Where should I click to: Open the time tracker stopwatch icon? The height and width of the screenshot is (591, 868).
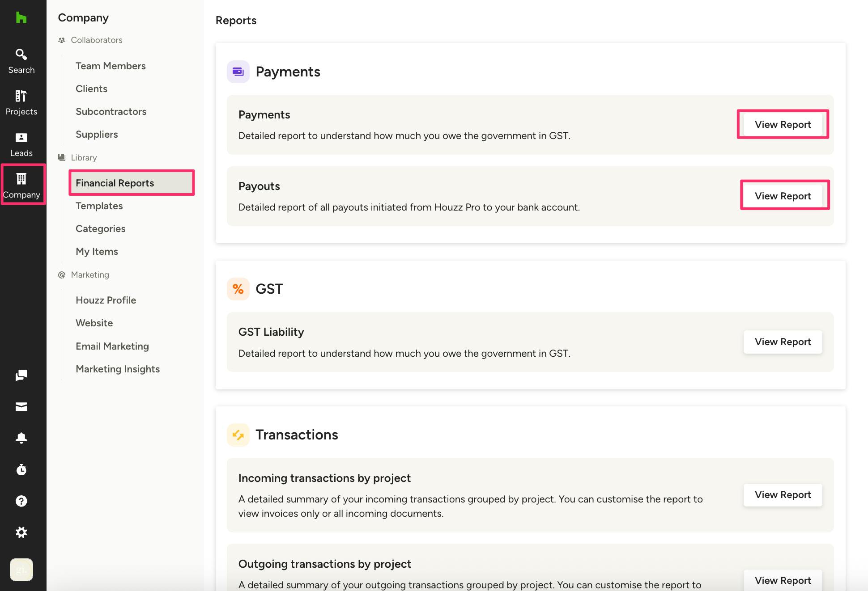[x=21, y=469]
